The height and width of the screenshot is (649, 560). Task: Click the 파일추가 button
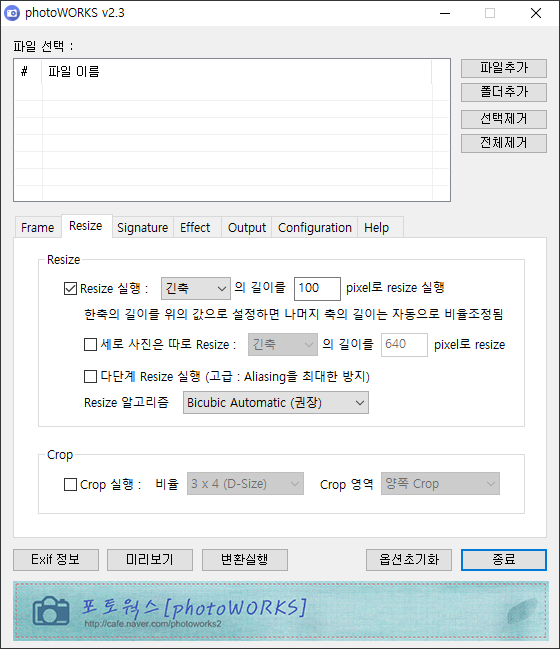click(x=504, y=68)
